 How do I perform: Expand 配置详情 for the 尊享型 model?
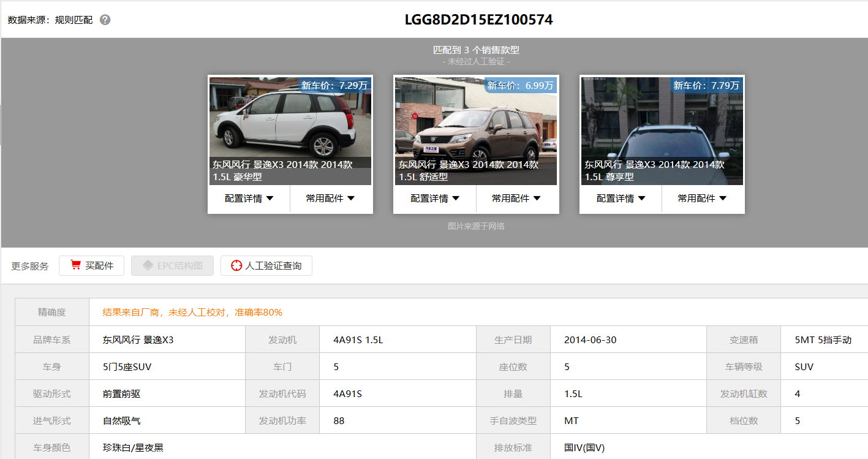point(621,199)
